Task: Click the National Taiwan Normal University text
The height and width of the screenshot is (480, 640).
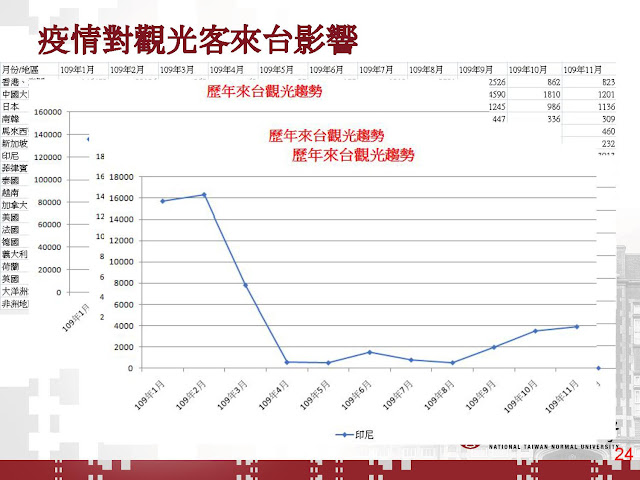Action: tap(553, 447)
